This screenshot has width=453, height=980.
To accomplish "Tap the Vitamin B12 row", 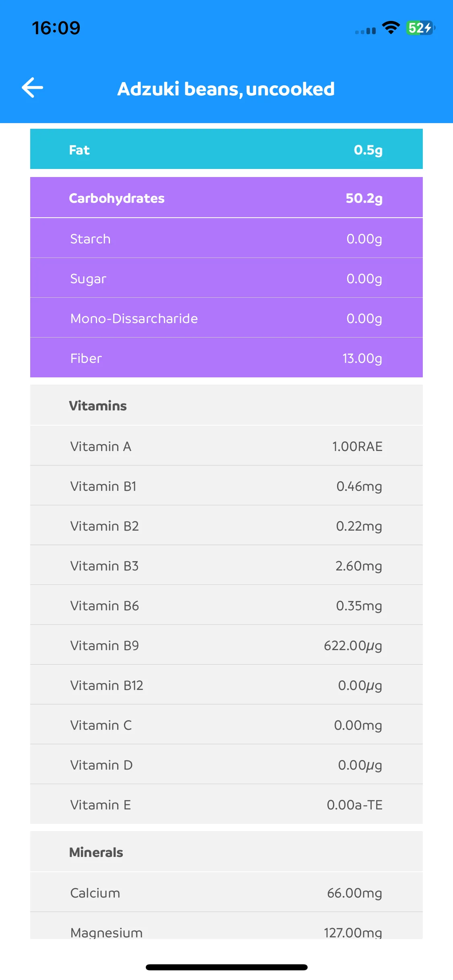I will click(226, 685).
